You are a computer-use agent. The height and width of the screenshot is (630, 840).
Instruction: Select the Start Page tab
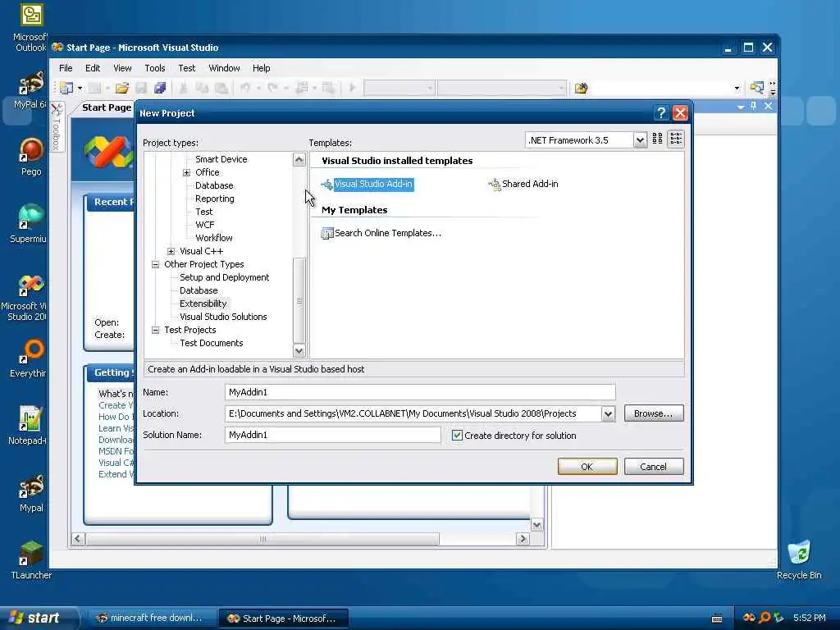pyautogui.click(x=106, y=107)
